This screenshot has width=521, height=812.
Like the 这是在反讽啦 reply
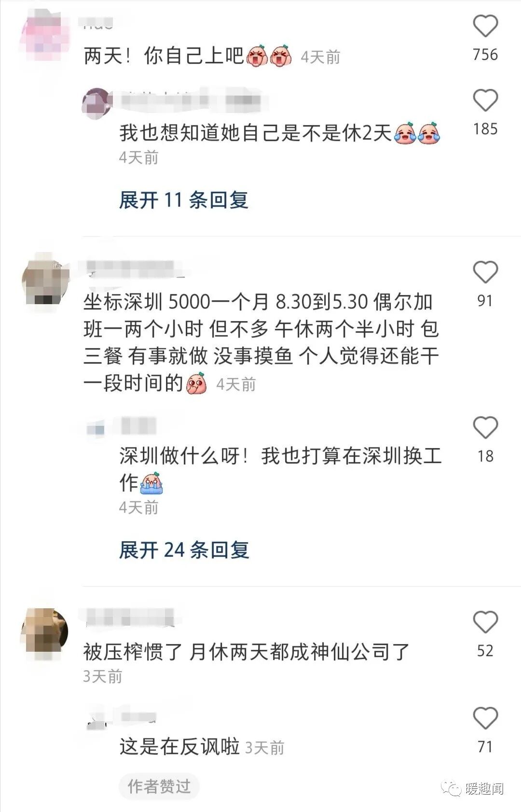(x=485, y=718)
